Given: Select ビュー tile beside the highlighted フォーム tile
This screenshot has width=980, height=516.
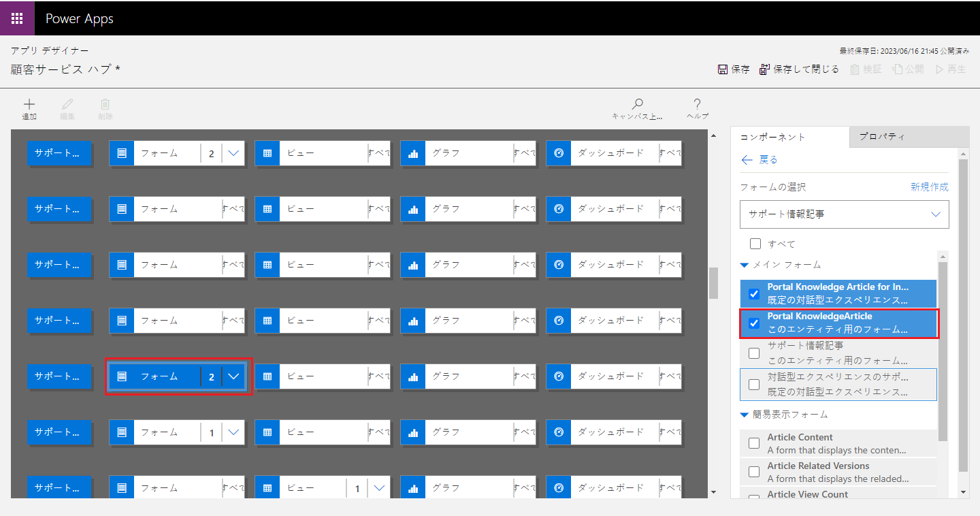Looking at the screenshot, I should coord(323,376).
